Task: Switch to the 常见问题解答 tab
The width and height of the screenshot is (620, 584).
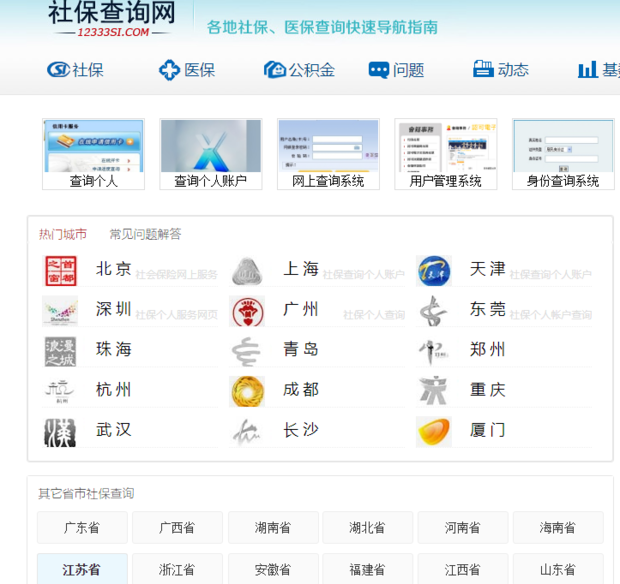Action: pyautogui.click(x=145, y=234)
